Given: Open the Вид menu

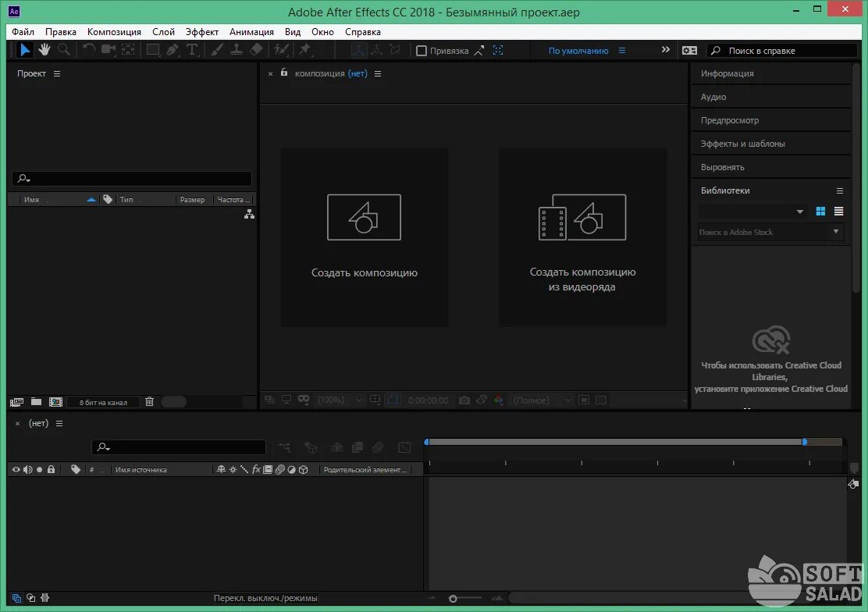Looking at the screenshot, I should click(x=293, y=32).
